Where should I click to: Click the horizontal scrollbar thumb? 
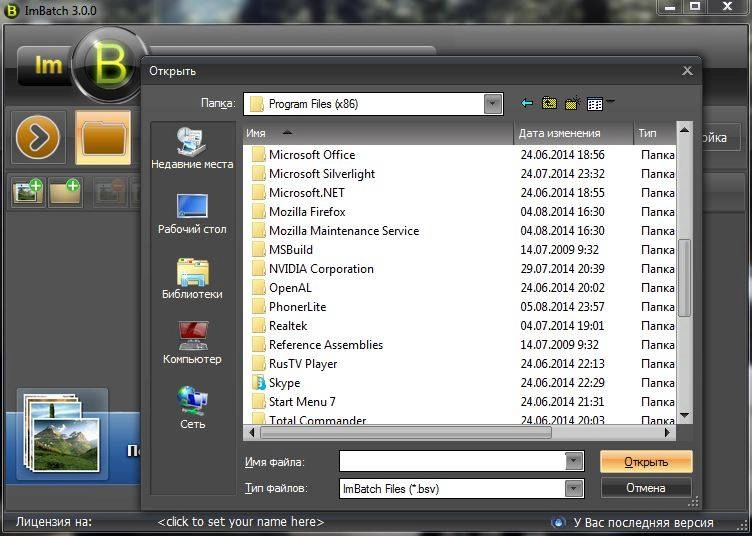pyautogui.click(x=406, y=433)
